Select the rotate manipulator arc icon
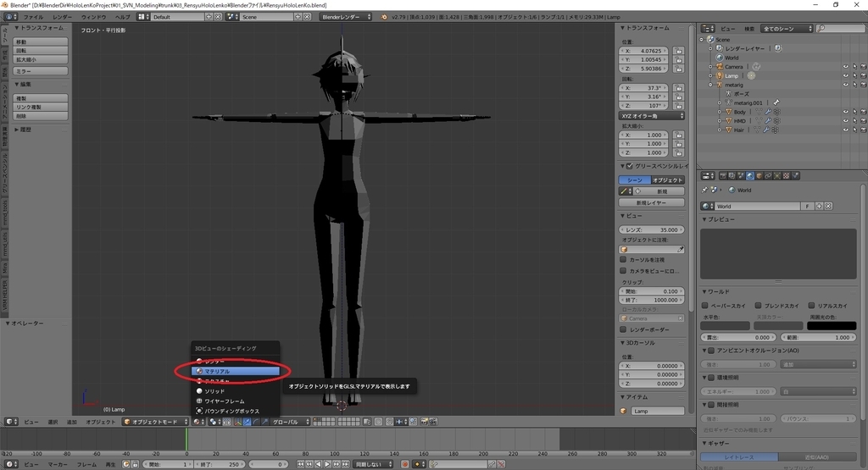 point(256,422)
